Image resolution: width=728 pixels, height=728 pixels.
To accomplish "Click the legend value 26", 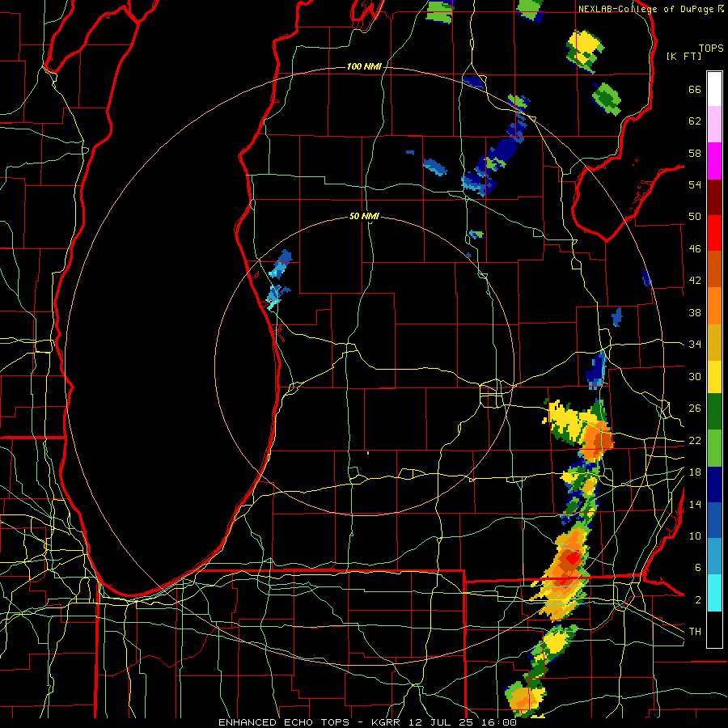I will (x=695, y=408).
